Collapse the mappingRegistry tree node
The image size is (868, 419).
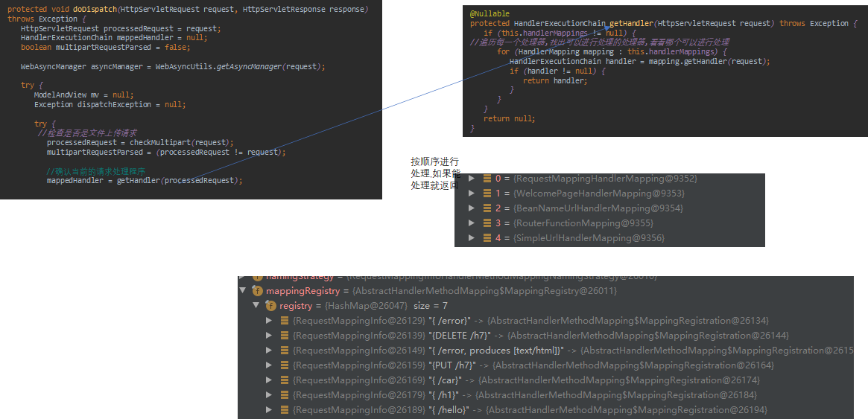pos(243,291)
